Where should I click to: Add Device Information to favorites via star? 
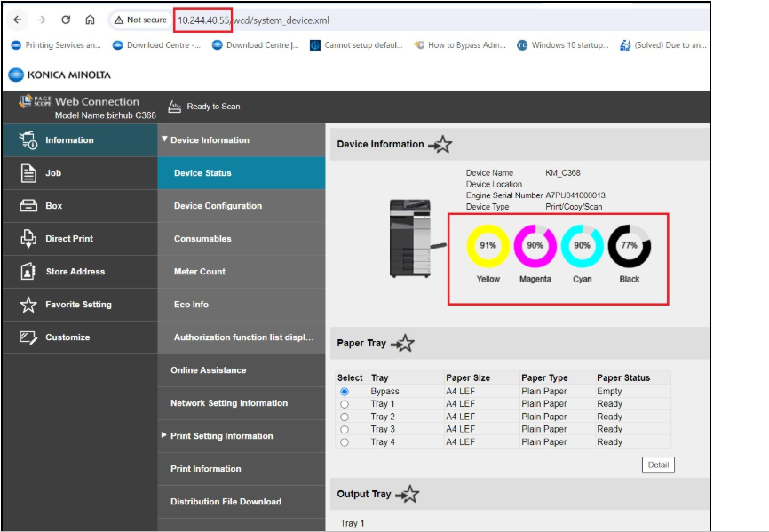pos(440,144)
